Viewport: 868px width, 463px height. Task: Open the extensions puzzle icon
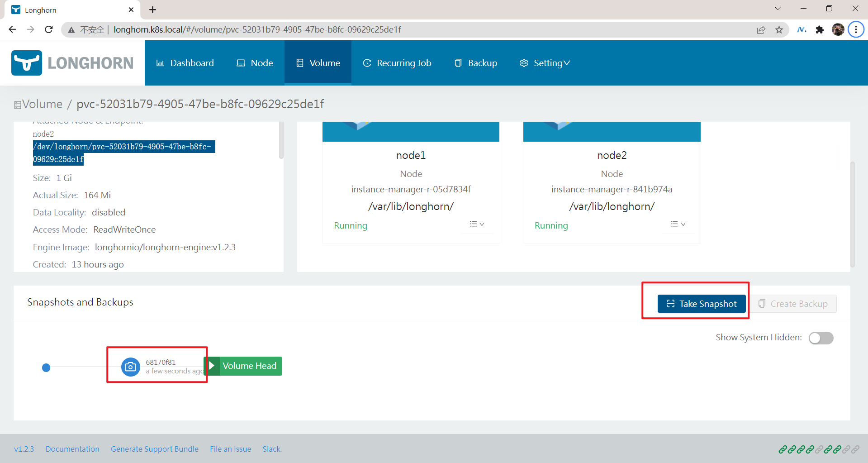pos(820,30)
